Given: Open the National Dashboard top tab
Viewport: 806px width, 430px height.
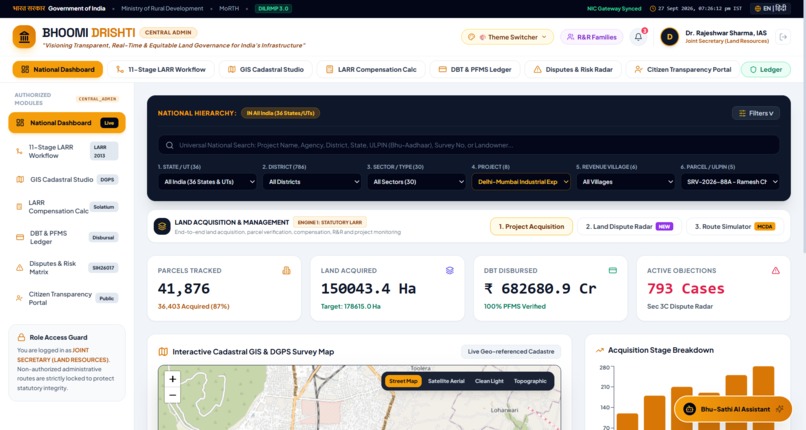Looking at the screenshot, I should click(58, 69).
